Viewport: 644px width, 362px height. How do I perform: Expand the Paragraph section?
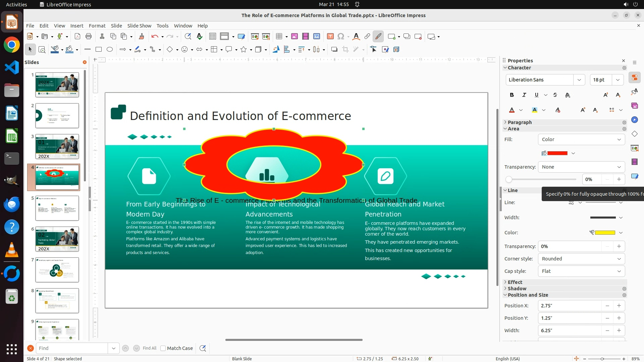pyautogui.click(x=520, y=122)
